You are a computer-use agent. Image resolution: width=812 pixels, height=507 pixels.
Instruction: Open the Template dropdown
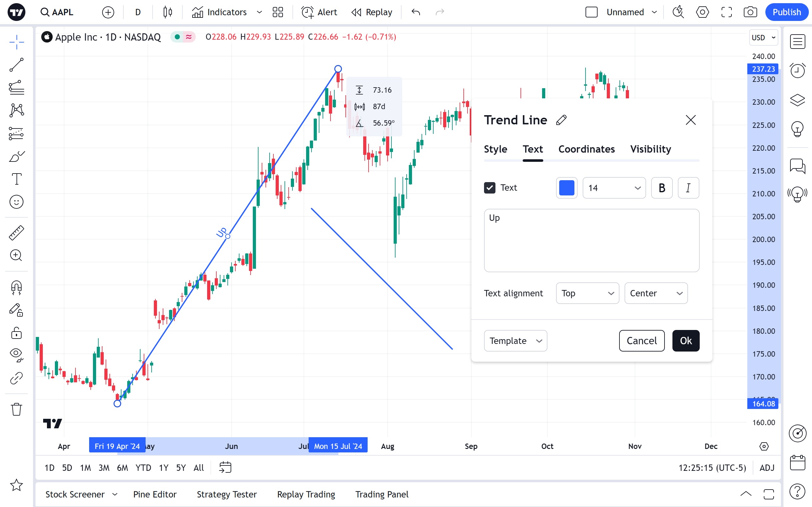(x=515, y=341)
